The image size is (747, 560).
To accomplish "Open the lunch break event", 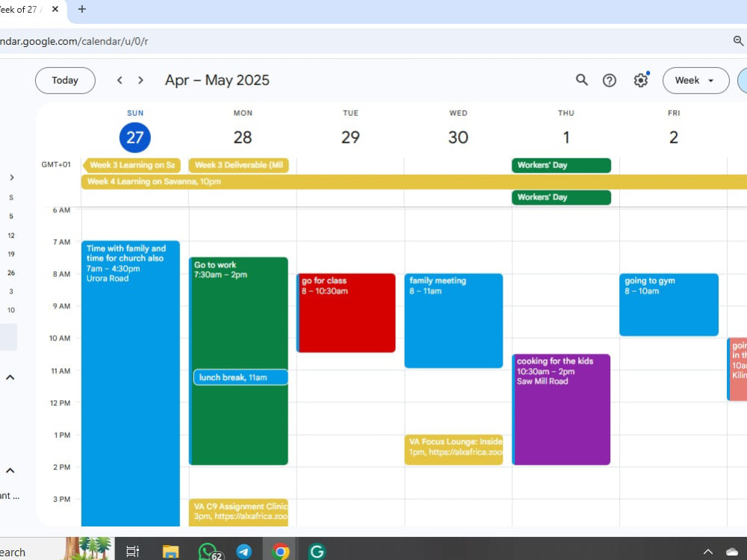I will (x=241, y=377).
